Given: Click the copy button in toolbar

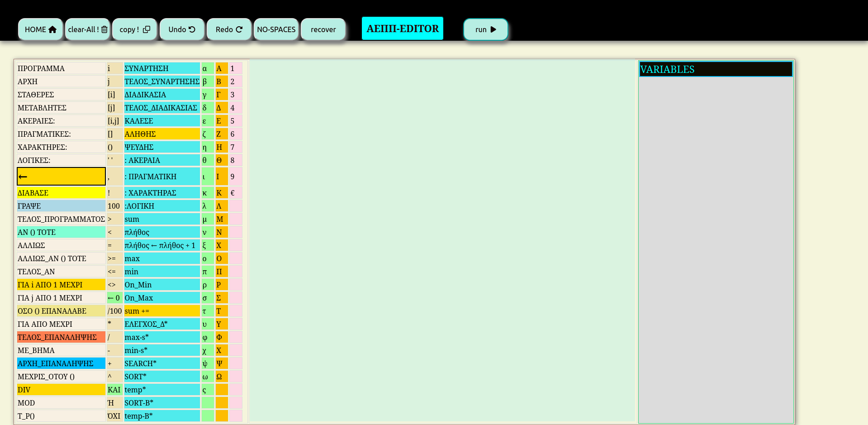Looking at the screenshot, I should click(134, 29).
